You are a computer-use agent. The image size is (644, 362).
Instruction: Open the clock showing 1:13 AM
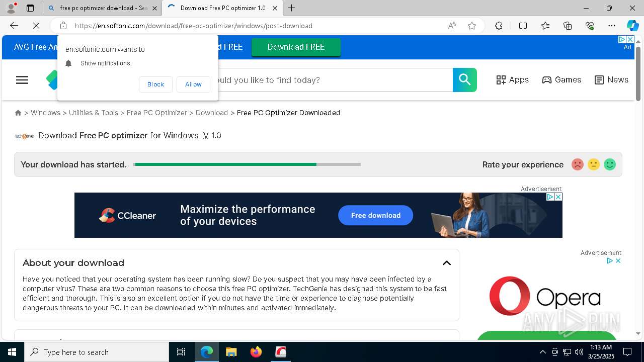601,352
